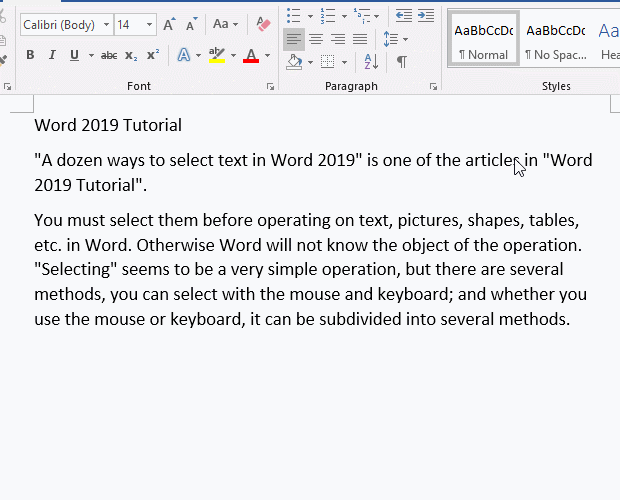Click the Borders icon
This screenshot has height=500, width=620.
click(327, 62)
